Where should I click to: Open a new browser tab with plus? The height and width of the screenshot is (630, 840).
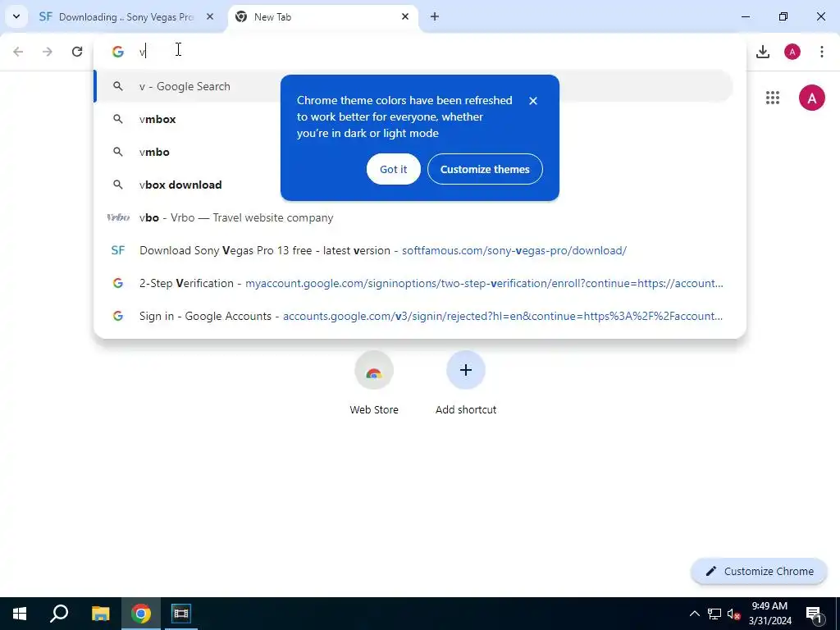(435, 16)
